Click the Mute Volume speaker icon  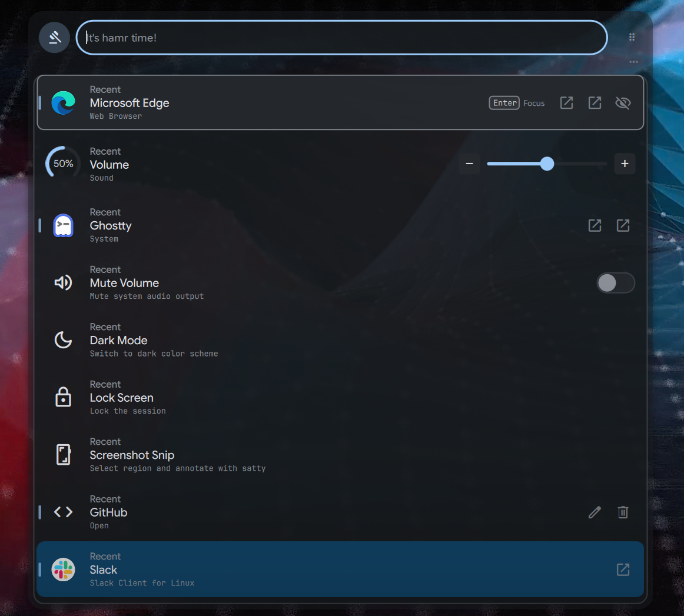[x=63, y=282]
